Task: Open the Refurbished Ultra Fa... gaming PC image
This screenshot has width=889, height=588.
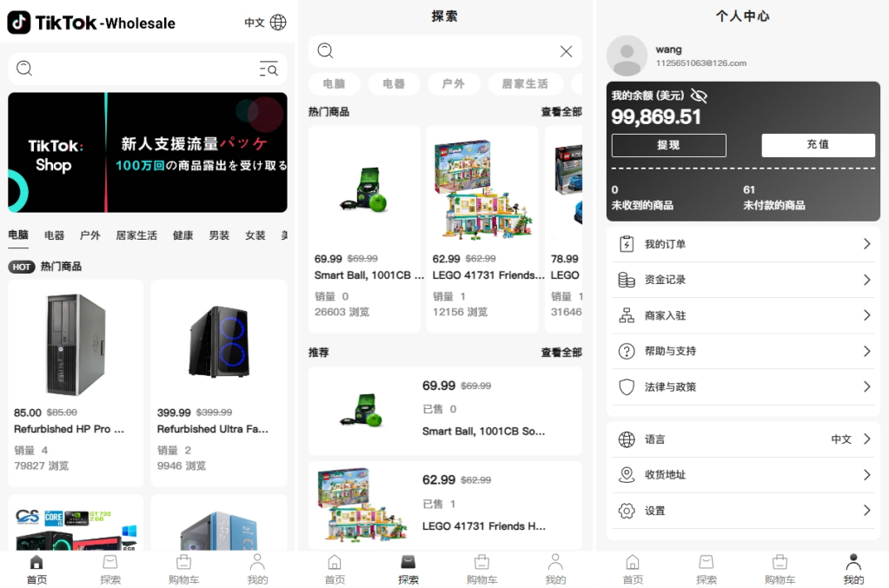Action: point(219,341)
